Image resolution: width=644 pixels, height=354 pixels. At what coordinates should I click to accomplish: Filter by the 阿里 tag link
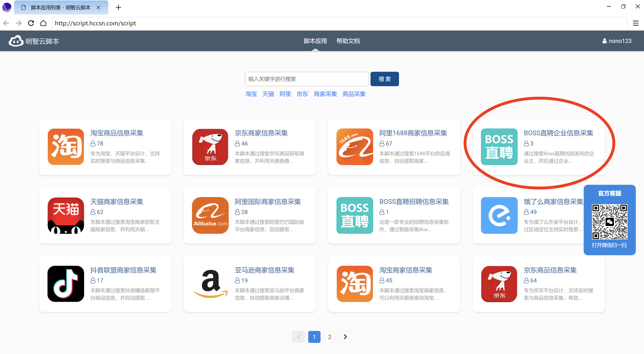click(x=285, y=94)
